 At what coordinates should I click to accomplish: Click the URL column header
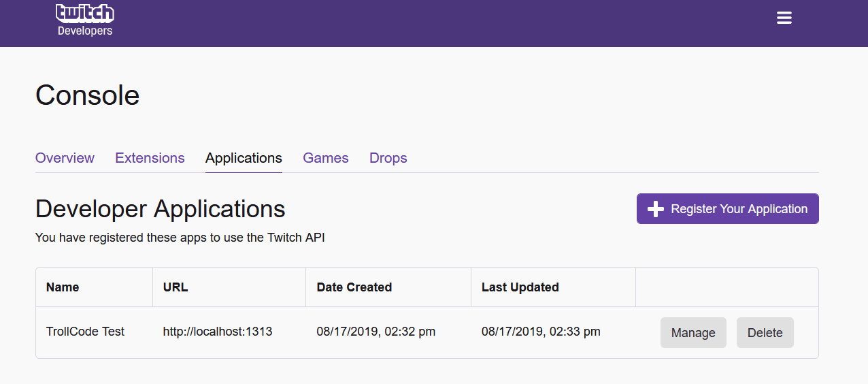coord(176,287)
